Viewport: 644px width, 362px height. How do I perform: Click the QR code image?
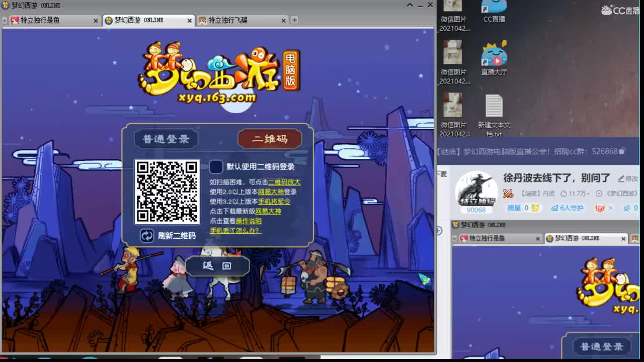(167, 192)
